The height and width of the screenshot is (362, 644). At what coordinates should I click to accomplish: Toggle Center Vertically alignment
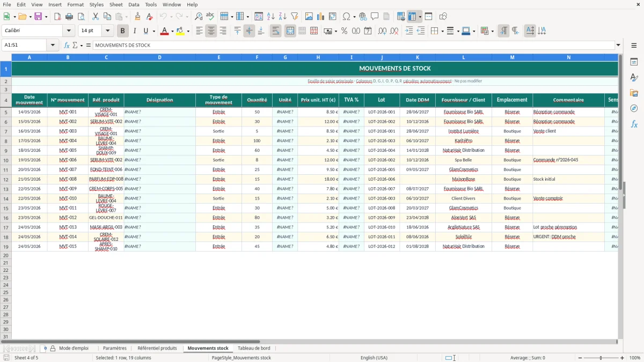249,31
